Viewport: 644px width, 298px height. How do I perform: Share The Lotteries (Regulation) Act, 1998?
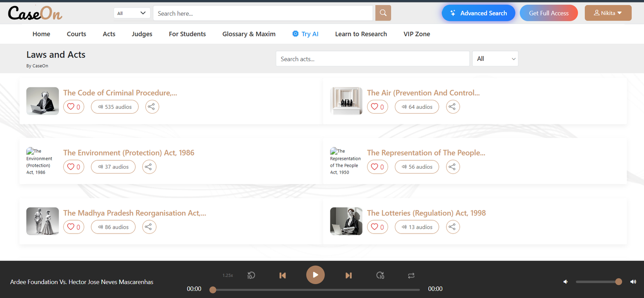[x=452, y=227]
